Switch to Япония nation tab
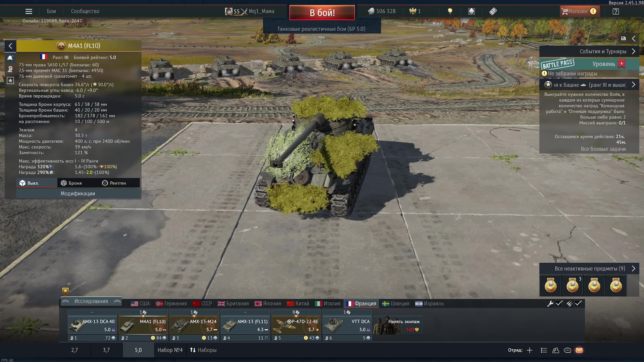This screenshot has height=362, width=644. click(268, 304)
